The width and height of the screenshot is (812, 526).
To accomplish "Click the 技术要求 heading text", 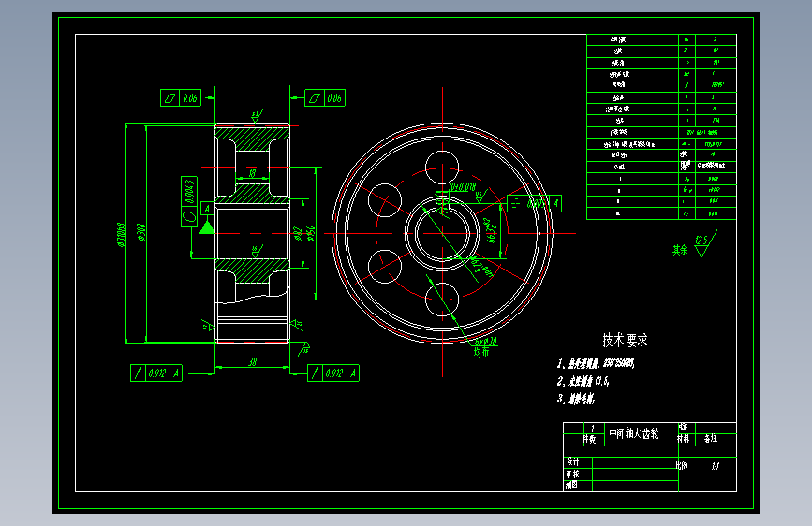I will pyautogui.click(x=625, y=340).
